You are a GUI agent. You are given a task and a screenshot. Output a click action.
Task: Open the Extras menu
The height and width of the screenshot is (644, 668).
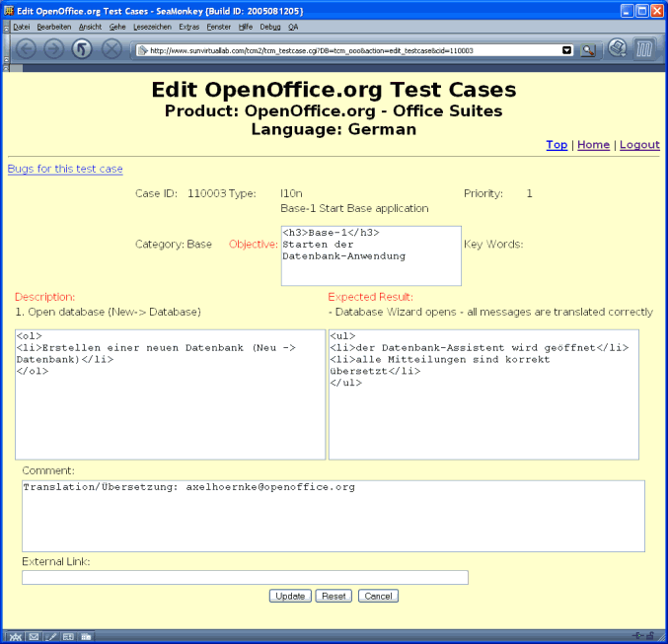click(x=188, y=27)
